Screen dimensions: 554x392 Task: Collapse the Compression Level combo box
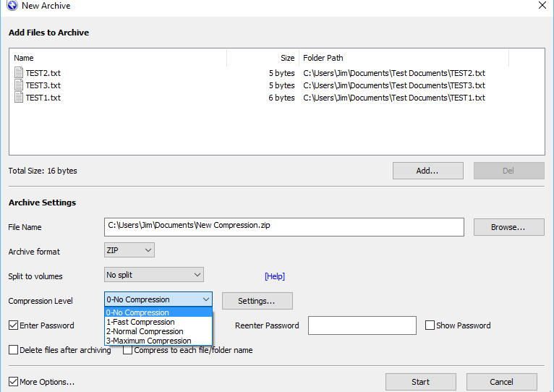158,299
